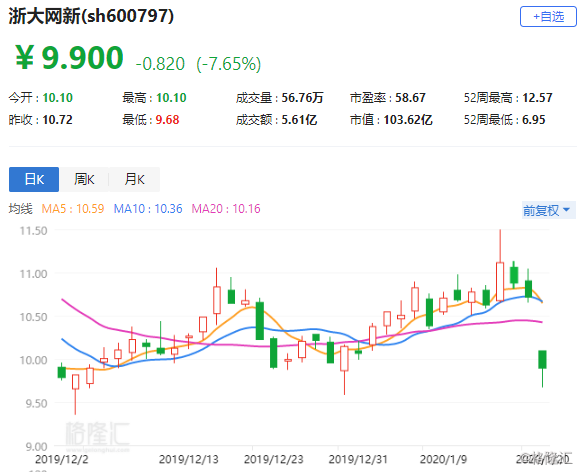Click the stock title 浙大网新(sh600797)

[91, 16]
